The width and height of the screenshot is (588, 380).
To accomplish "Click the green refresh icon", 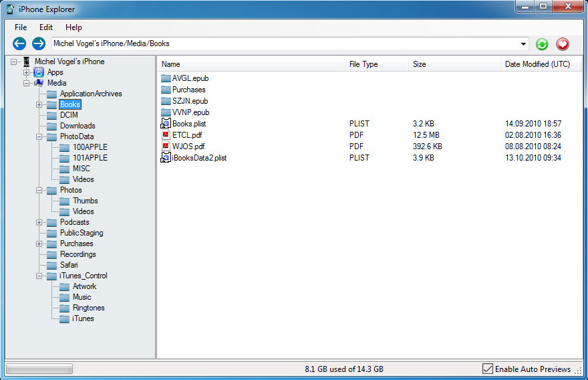I will point(542,44).
